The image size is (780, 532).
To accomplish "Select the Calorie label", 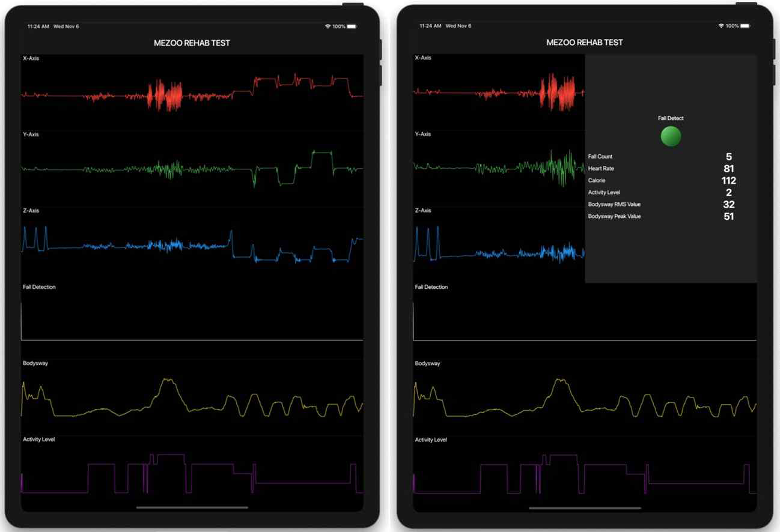I will [x=597, y=180].
